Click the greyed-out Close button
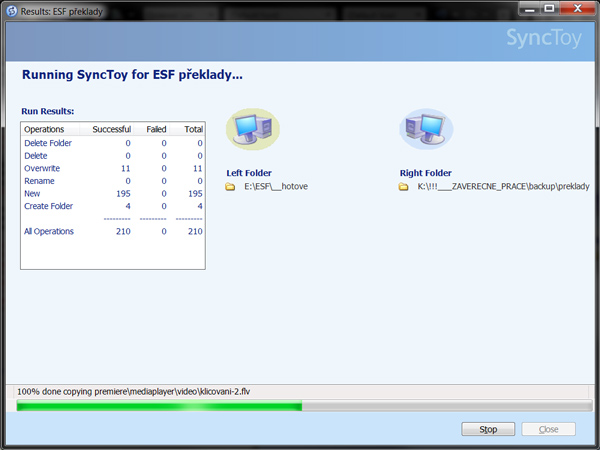Screen dimensions: 600x450 click(548, 429)
